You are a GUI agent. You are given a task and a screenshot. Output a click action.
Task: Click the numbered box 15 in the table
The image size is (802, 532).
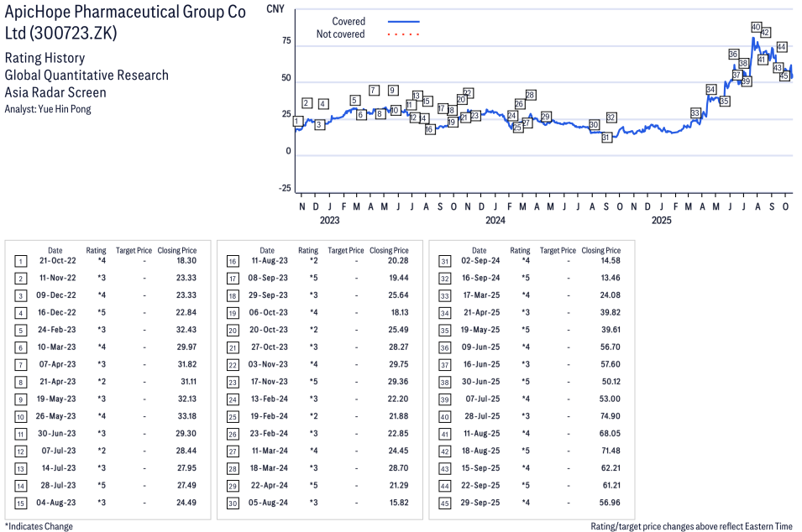(x=20, y=503)
